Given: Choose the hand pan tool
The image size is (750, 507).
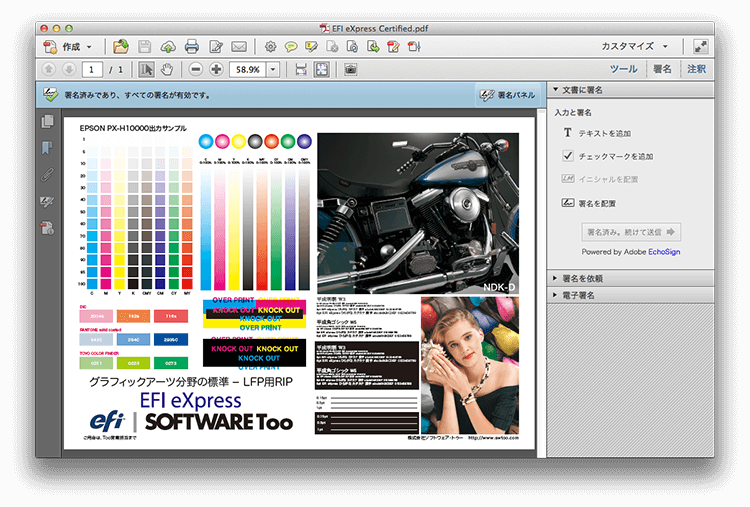Looking at the screenshot, I should pos(167,69).
